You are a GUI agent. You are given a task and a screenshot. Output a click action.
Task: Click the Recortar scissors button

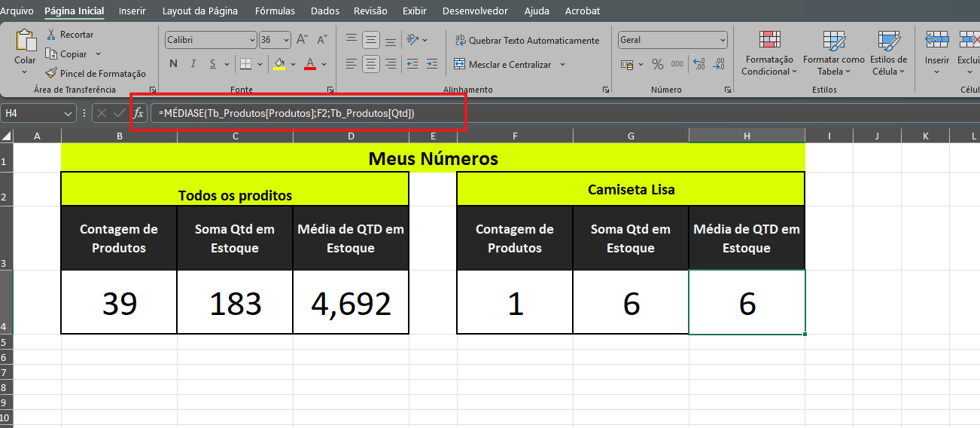(x=69, y=35)
